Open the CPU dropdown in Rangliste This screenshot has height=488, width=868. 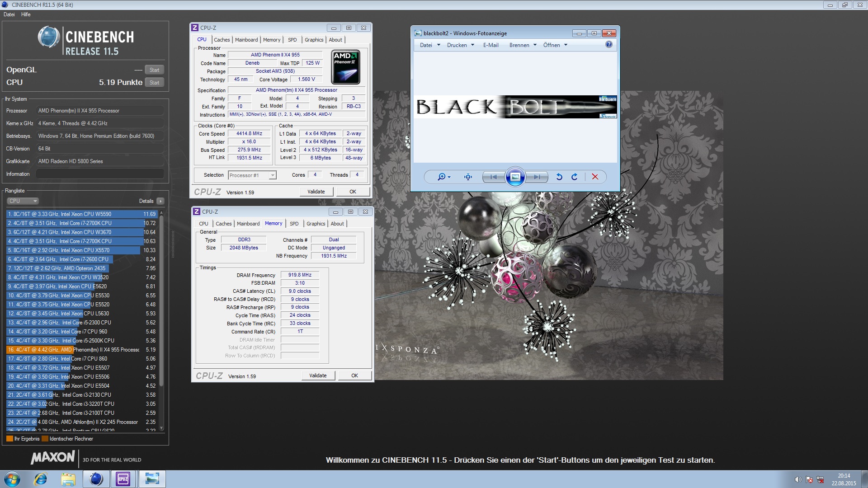click(x=23, y=201)
